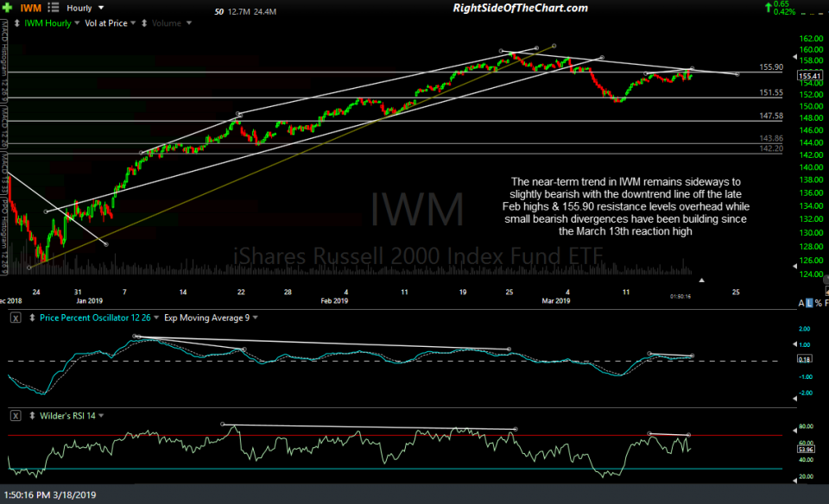The height and width of the screenshot is (504, 829).
Task: Open the symbol list icon beside IWM
Action: tap(53, 7)
